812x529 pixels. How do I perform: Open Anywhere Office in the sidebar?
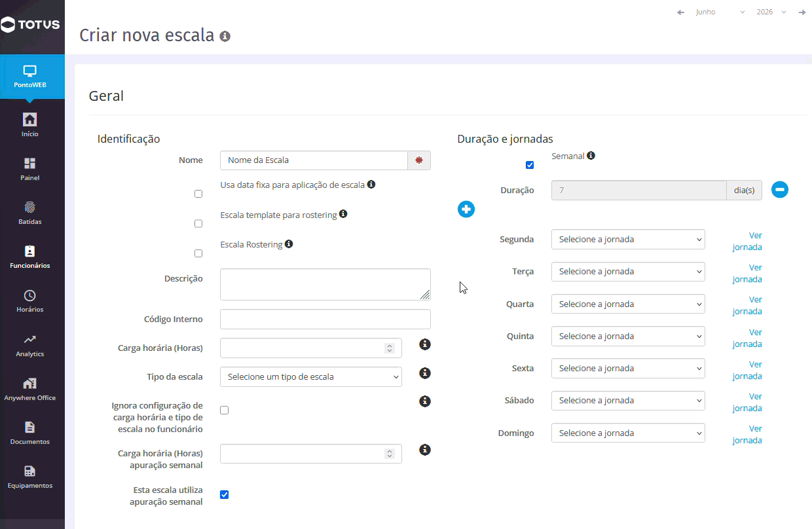30,388
